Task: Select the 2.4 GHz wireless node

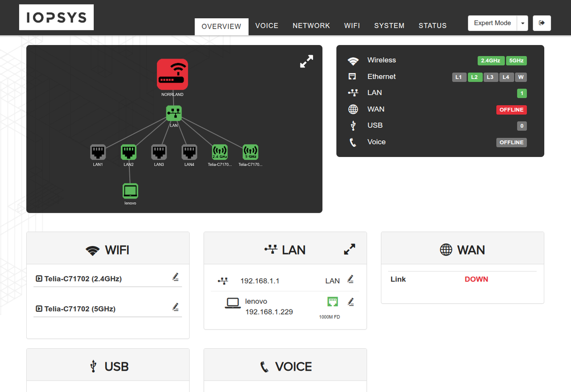Action: [219, 152]
